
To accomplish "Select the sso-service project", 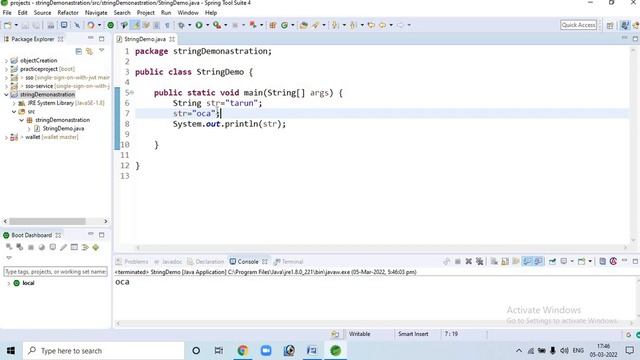I will 39,86.
